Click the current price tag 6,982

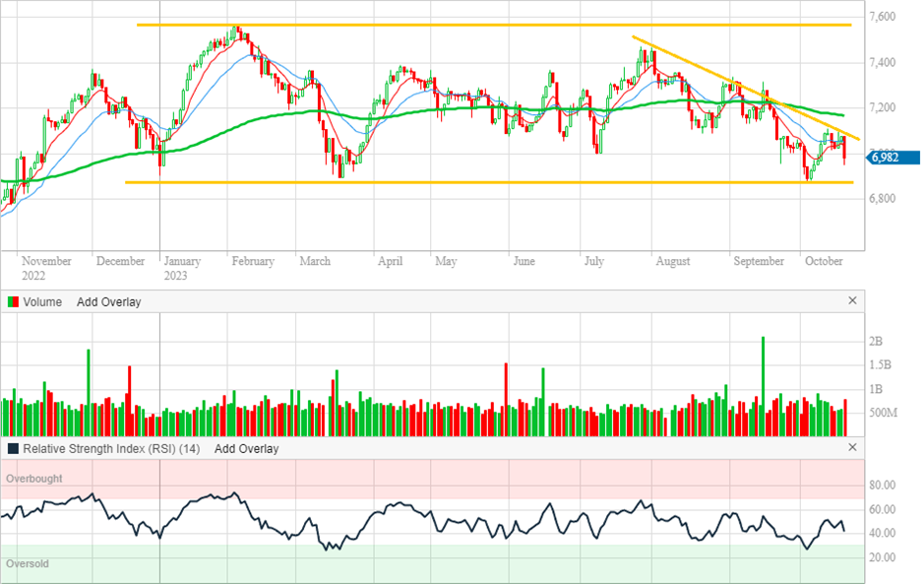point(892,158)
